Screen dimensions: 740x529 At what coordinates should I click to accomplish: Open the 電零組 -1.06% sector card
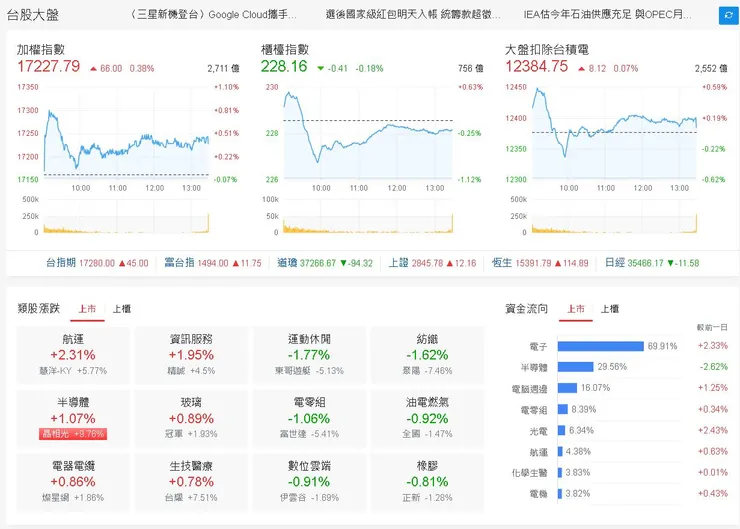click(309, 419)
